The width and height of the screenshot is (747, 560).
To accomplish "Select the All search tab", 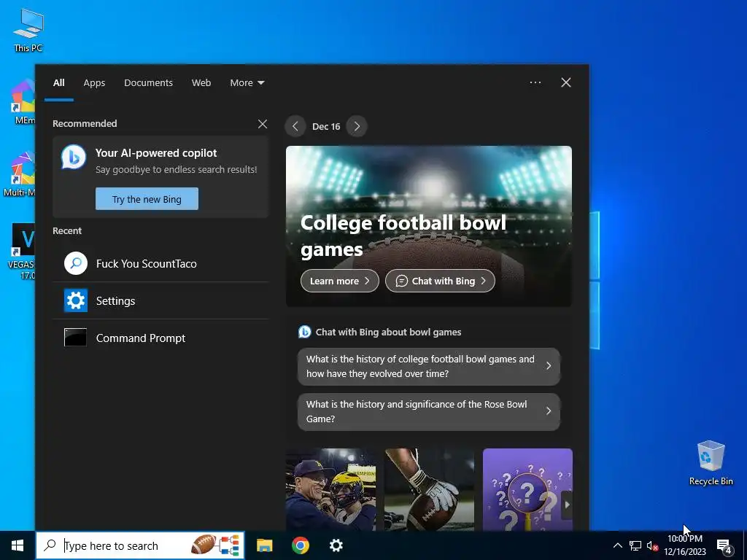I will coord(58,82).
